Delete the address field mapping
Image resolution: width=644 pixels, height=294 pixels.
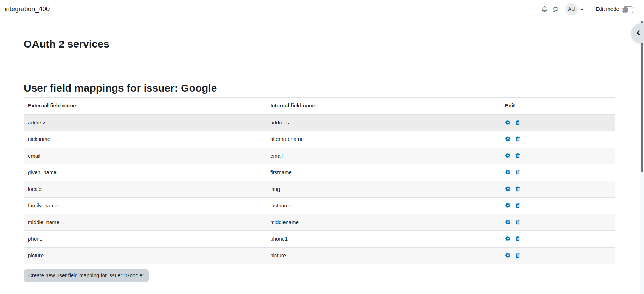click(x=518, y=122)
